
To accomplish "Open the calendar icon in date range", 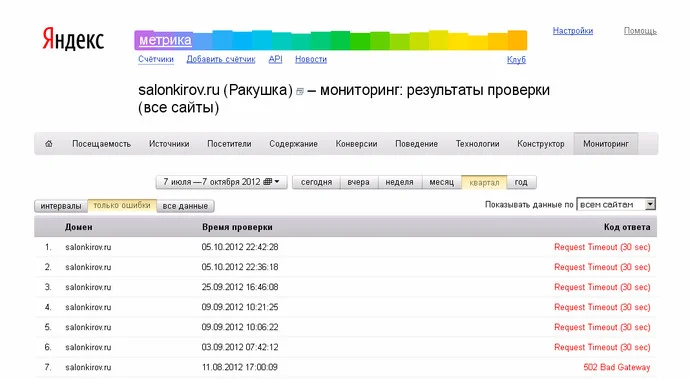I will pos(268,182).
